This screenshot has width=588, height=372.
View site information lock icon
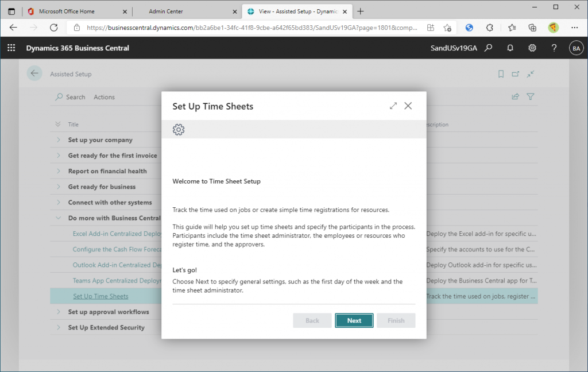click(x=77, y=28)
